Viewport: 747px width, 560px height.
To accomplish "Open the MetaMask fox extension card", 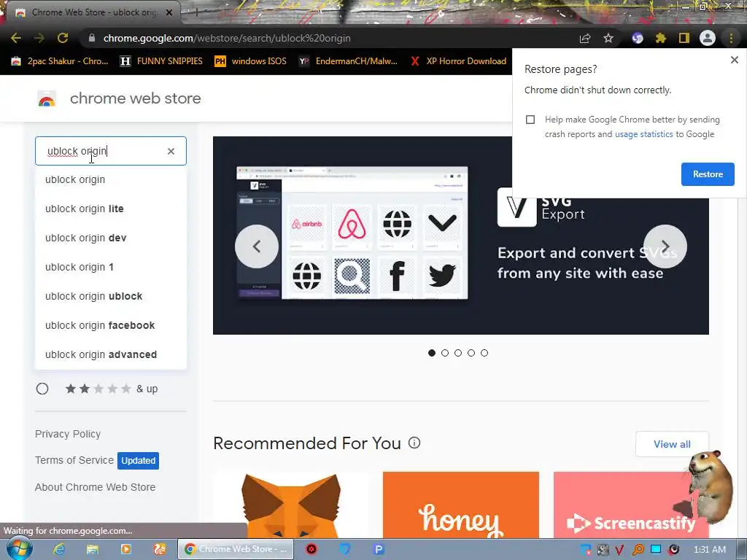I will (x=291, y=505).
